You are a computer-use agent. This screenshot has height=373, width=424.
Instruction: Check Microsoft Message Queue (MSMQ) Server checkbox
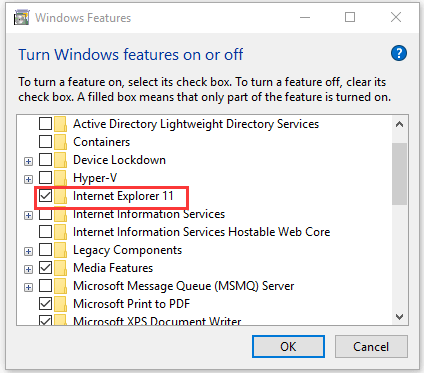[45, 286]
